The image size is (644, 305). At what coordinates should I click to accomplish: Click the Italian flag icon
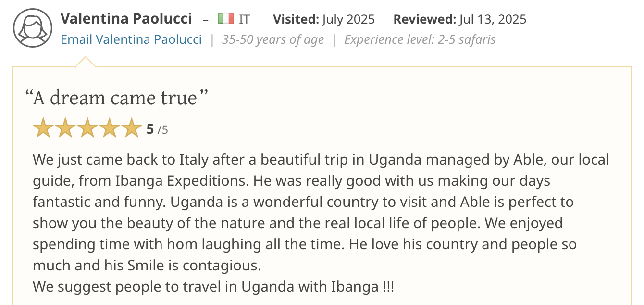[x=225, y=19]
